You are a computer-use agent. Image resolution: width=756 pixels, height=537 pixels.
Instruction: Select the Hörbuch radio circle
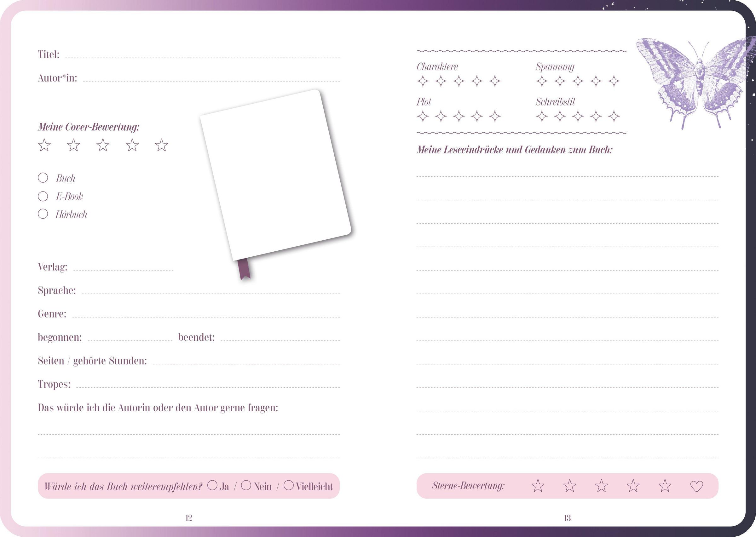click(x=43, y=214)
